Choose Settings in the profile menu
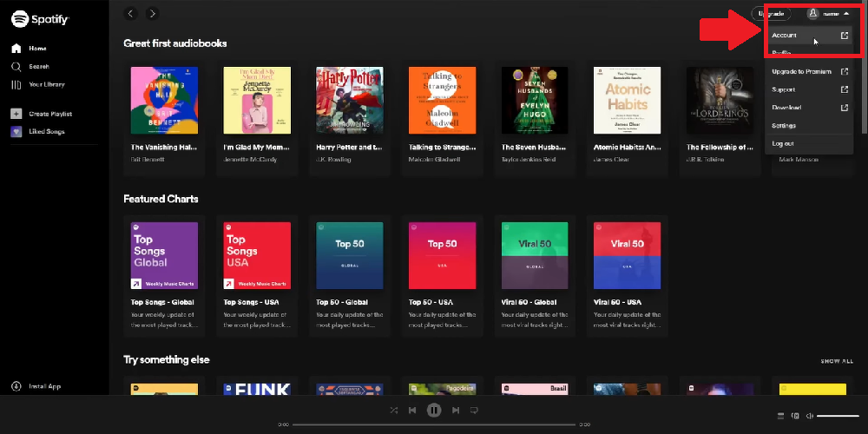Image resolution: width=868 pixels, height=434 pixels. (x=784, y=126)
